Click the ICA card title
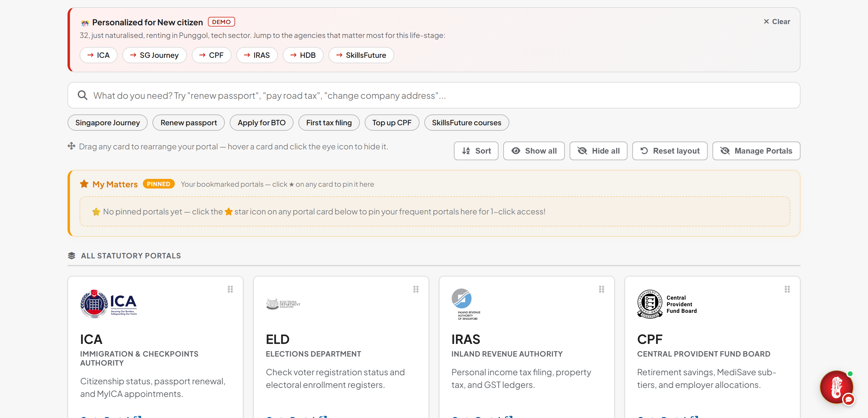Viewport: 868px width, 418px height. 91,339
